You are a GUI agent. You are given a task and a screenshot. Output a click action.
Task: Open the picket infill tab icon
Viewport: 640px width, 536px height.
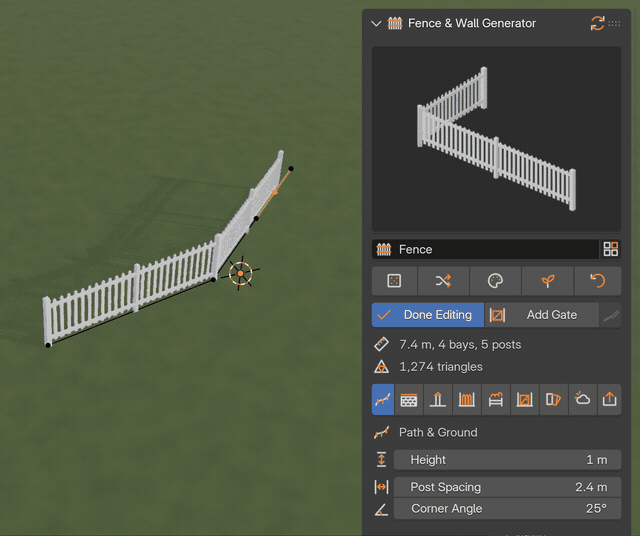click(x=467, y=399)
